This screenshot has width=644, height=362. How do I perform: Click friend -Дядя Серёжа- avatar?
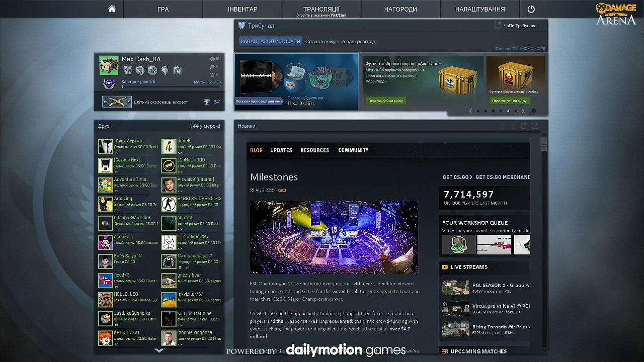(x=105, y=146)
